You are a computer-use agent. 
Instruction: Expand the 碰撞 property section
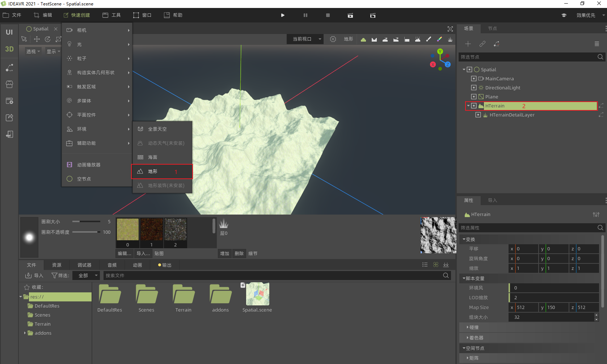pos(529,327)
